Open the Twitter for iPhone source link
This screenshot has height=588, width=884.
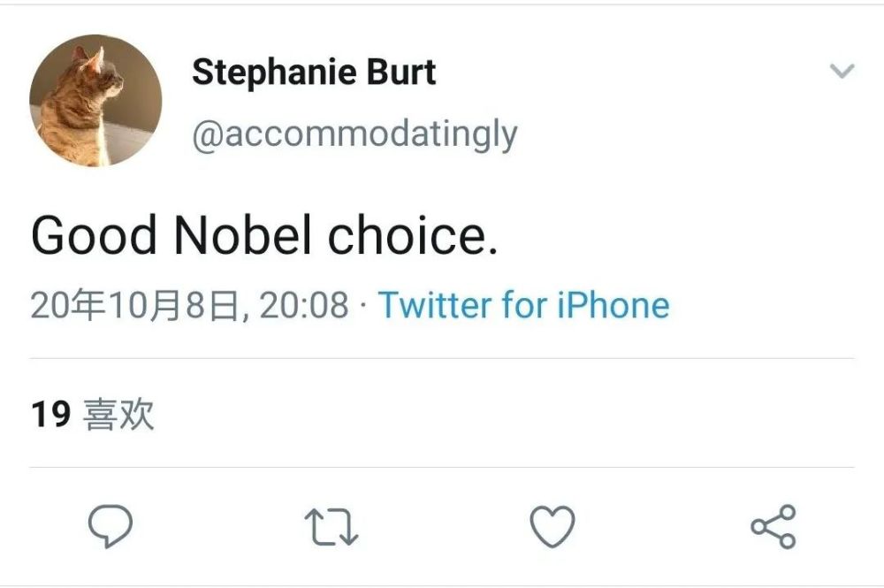coord(523,305)
